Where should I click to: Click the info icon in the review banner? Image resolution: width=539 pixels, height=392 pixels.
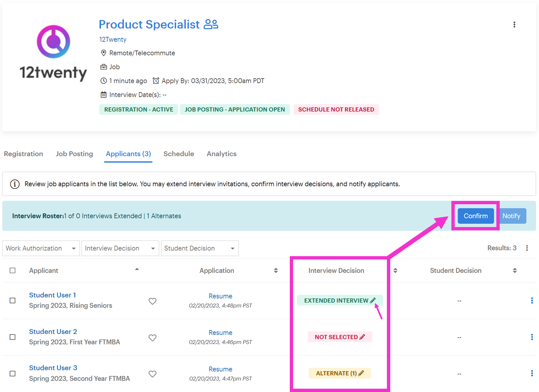(15, 184)
